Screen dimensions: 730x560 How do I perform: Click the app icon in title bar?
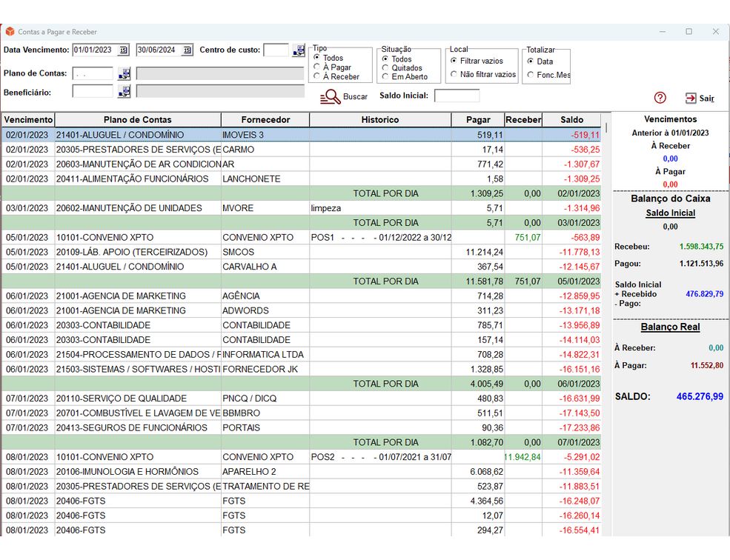point(10,32)
